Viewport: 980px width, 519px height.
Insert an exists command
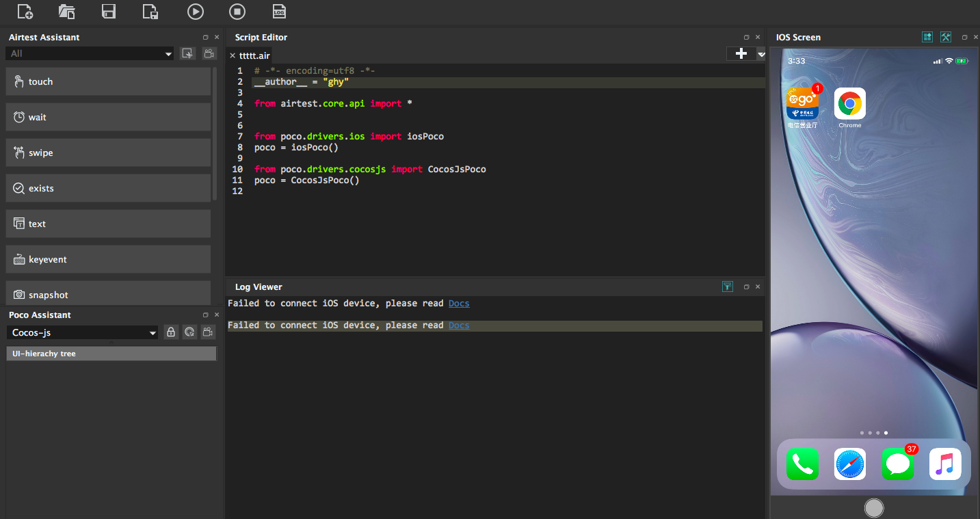pyautogui.click(x=108, y=188)
